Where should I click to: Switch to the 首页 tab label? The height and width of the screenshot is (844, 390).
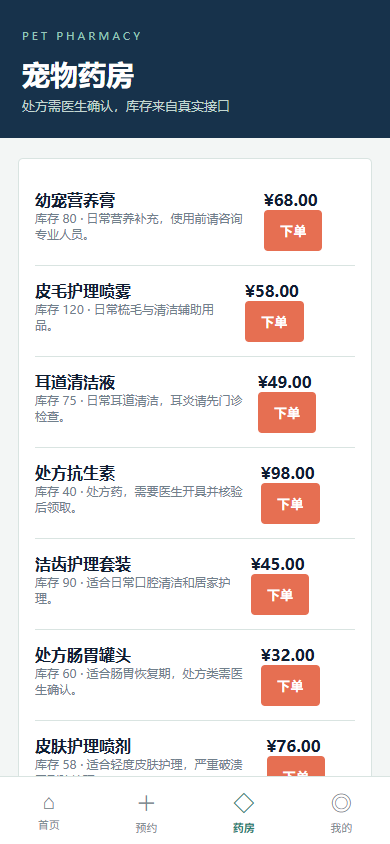coord(48,825)
